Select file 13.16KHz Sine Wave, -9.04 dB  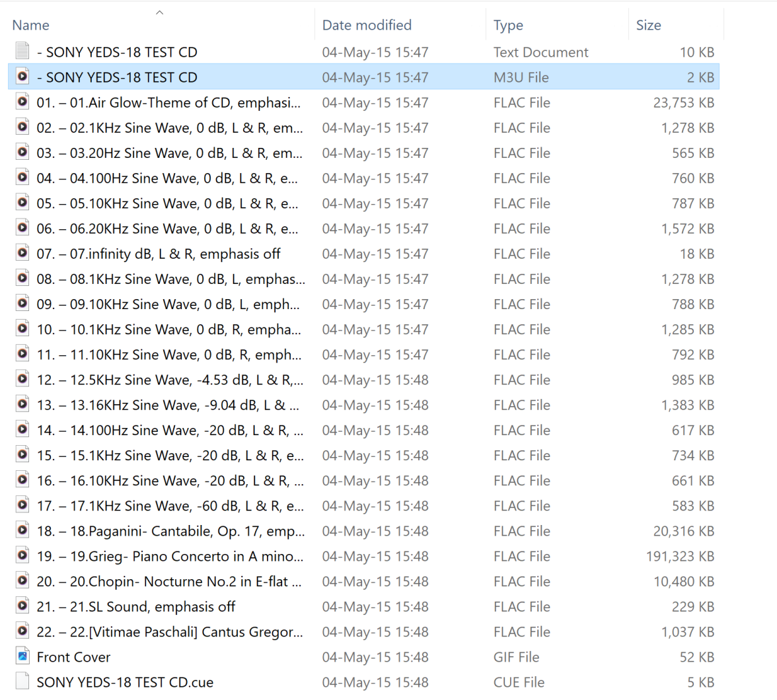point(168,405)
